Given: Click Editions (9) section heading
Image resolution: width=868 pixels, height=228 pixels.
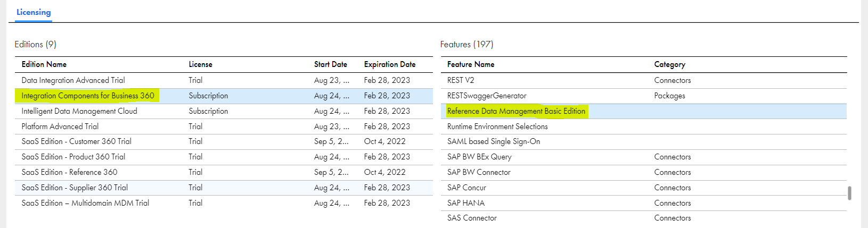Looking at the screenshot, I should coord(36,45).
